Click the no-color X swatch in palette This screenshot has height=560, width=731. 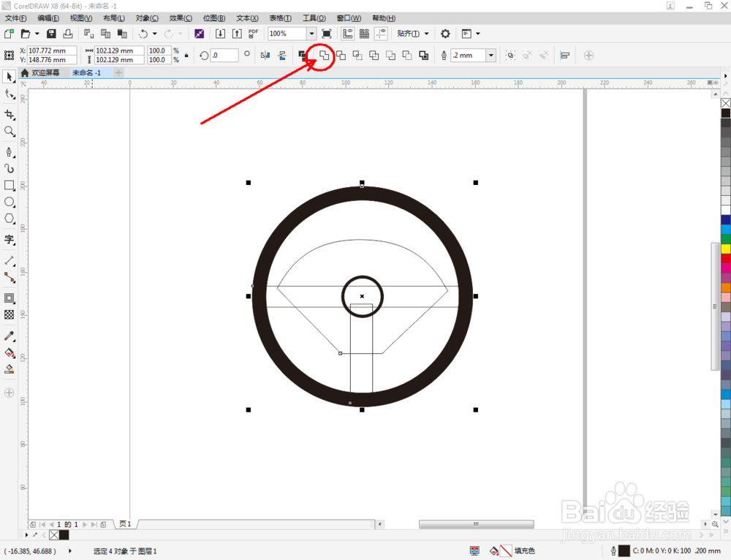(726, 103)
